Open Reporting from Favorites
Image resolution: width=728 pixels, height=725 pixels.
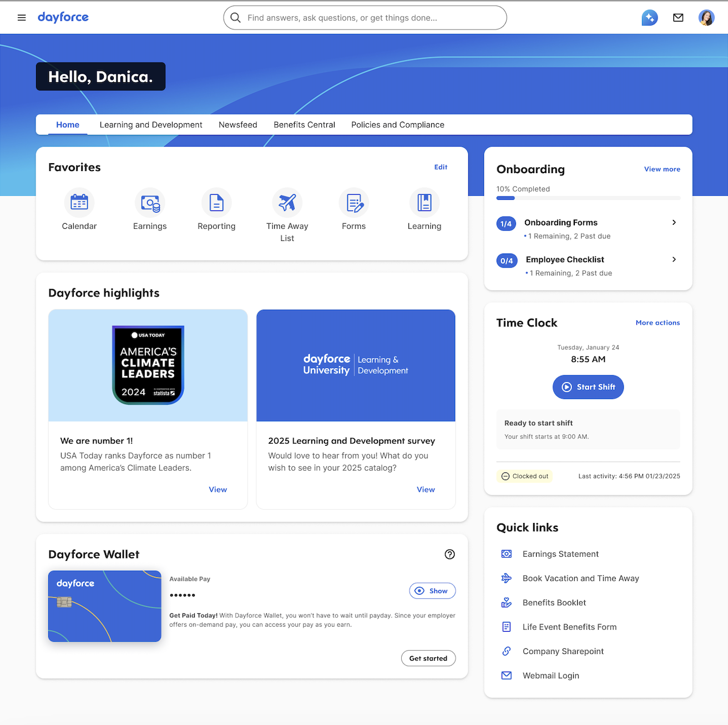point(216,203)
